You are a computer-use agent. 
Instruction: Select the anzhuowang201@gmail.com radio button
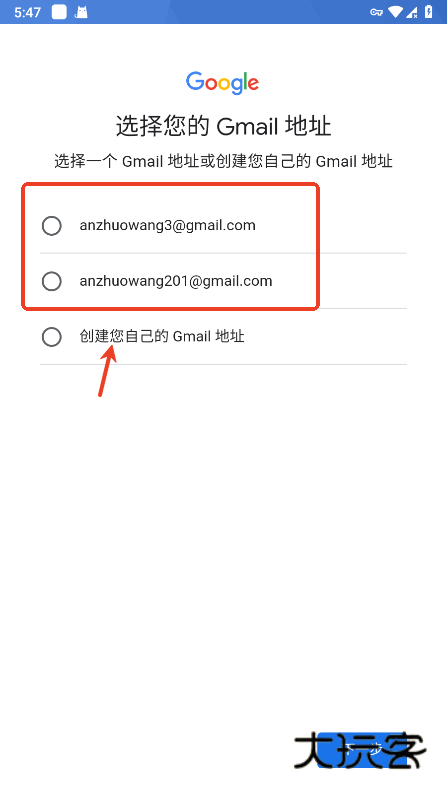[x=52, y=281]
